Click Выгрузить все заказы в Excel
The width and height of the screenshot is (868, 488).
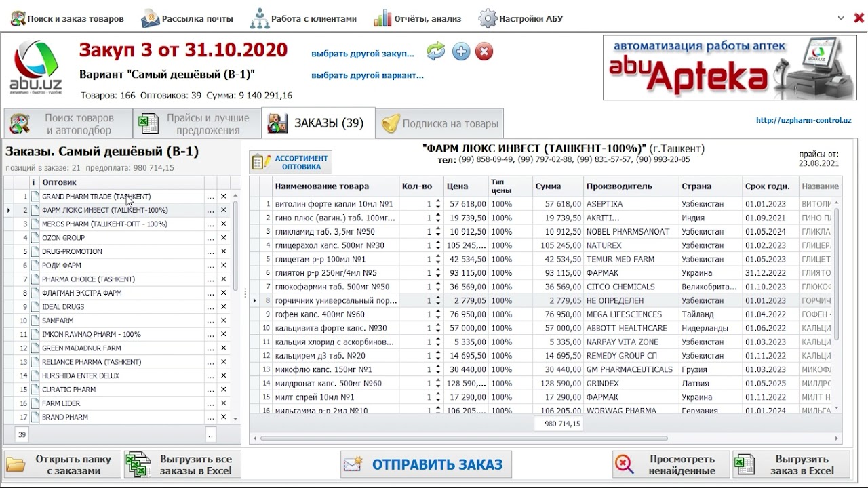point(182,465)
